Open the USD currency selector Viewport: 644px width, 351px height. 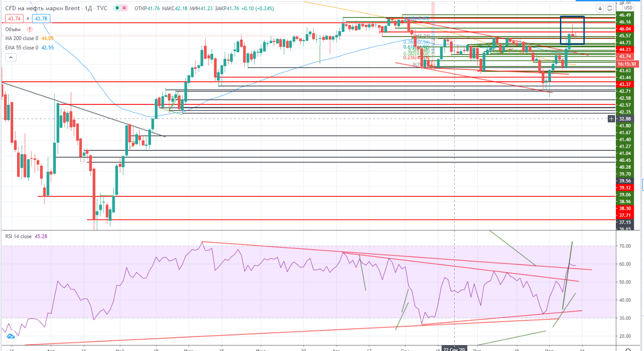coord(628,8)
